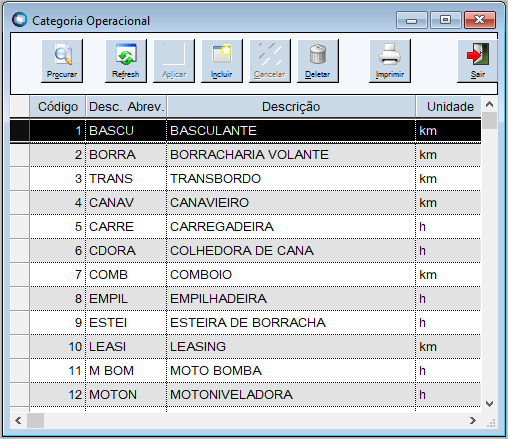Select the LEASING description cell

click(291, 347)
